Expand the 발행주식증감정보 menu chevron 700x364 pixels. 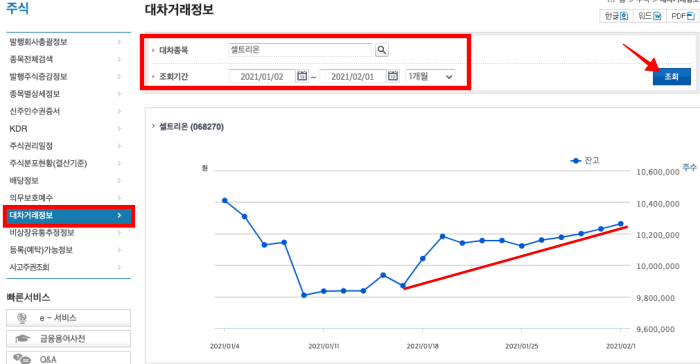(119, 76)
